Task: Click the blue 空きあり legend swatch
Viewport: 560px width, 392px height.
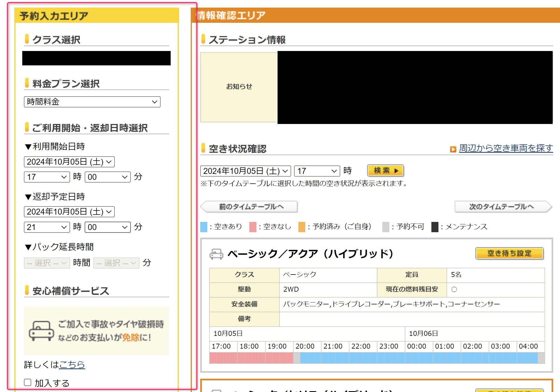Action: pyautogui.click(x=203, y=227)
